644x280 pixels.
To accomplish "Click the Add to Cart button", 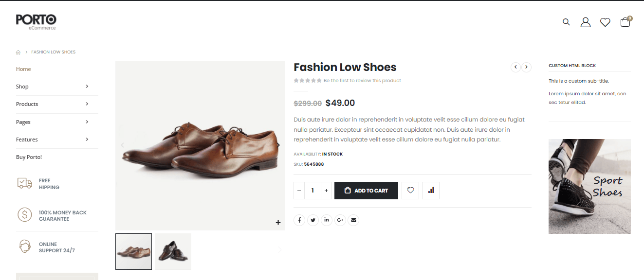I will [366, 190].
